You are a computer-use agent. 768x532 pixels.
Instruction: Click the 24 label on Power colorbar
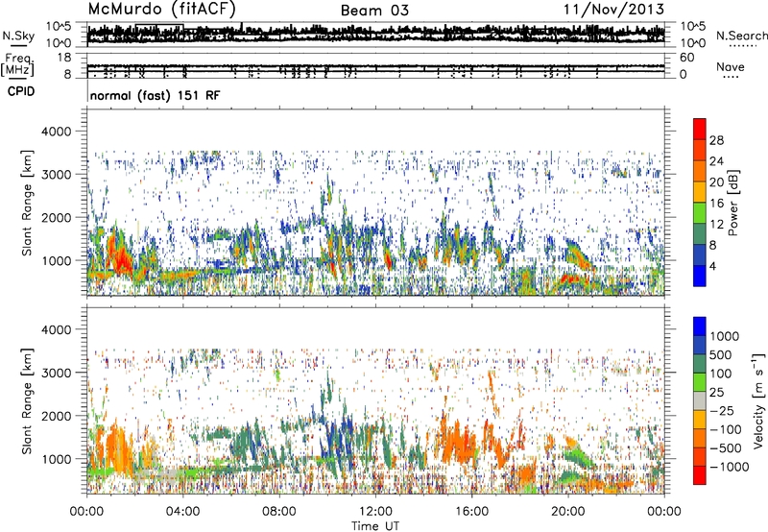click(716, 161)
